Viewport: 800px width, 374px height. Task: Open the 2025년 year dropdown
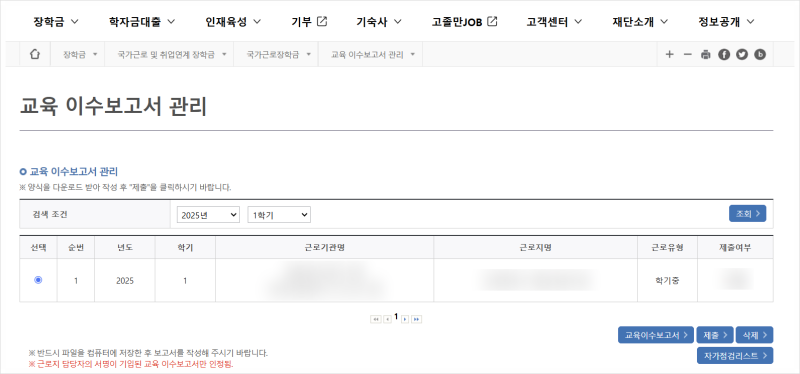coord(208,215)
